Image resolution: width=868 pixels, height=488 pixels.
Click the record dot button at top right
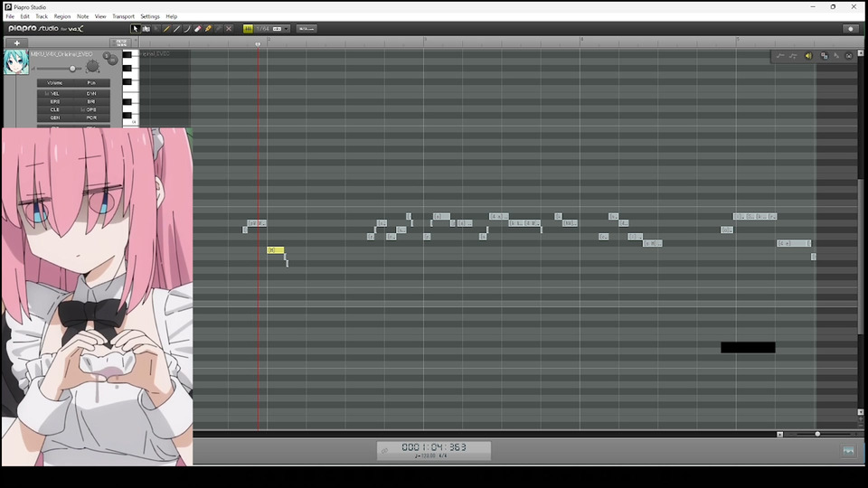(851, 29)
